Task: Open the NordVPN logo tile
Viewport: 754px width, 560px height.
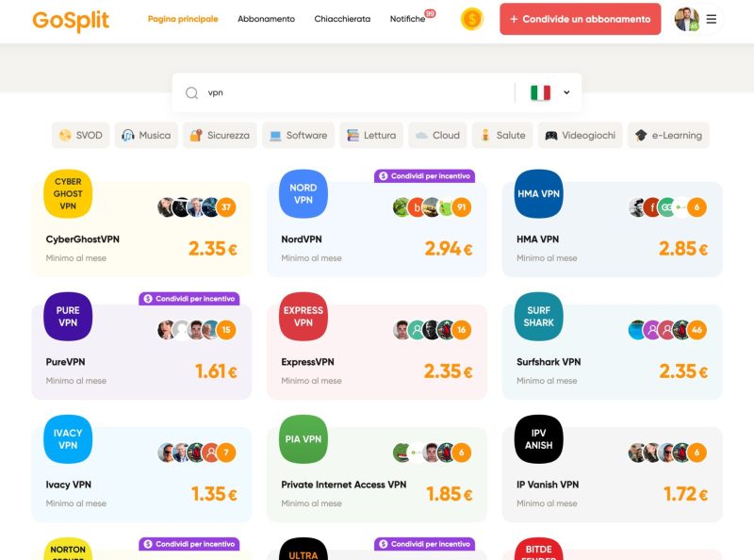Action: click(x=303, y=194)
